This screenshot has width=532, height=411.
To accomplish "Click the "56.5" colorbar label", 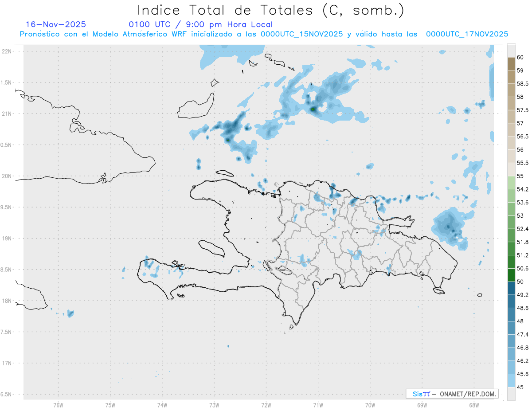I will (x=522, y=136).
